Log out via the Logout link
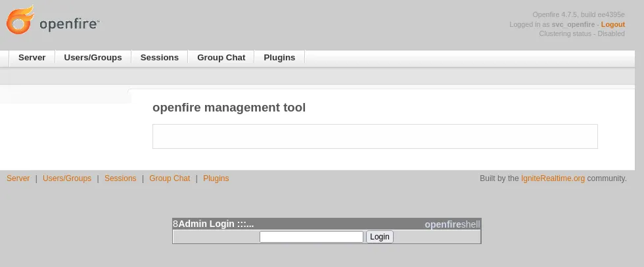Image resolution: width=644 pixels, height=267 pixels. pos(612,25)
